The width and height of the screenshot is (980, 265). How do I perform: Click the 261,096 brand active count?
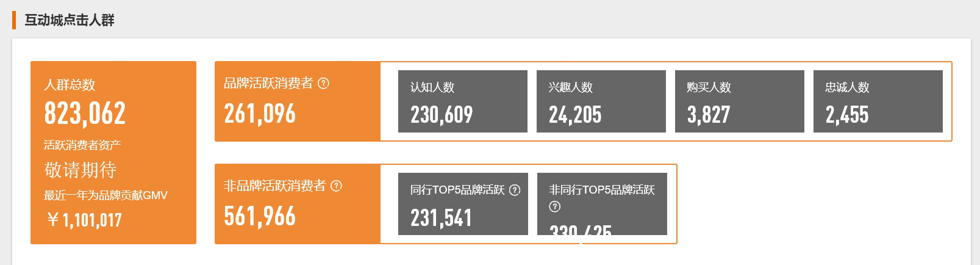(x=260, y=114)
